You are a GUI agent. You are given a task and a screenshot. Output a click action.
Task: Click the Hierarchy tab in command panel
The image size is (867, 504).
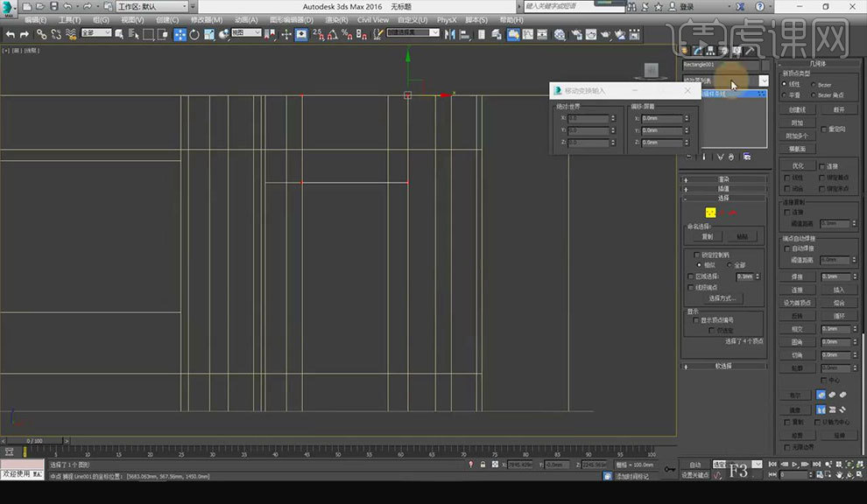(710, 51)
